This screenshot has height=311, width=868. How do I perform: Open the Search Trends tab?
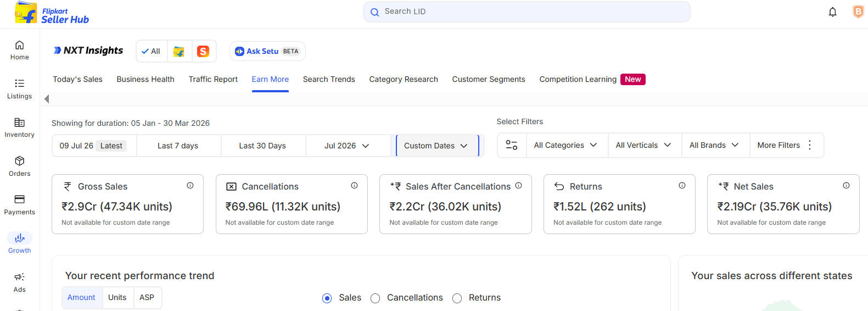point(329,79)
